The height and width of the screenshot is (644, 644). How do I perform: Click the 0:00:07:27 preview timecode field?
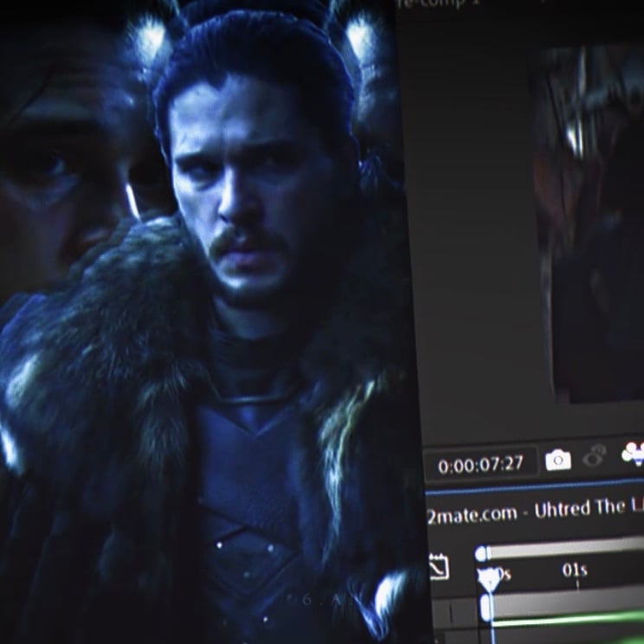(480, 466)
